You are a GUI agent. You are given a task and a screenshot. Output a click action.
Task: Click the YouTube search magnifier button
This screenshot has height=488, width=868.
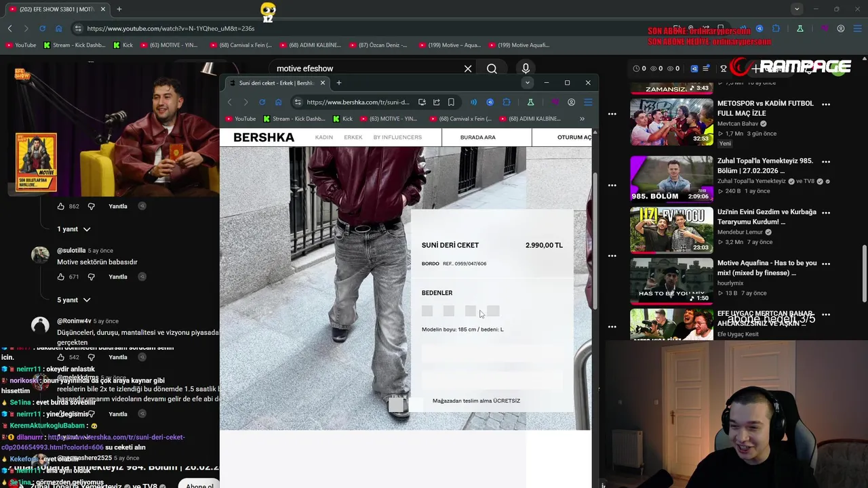tap(492, 68)
